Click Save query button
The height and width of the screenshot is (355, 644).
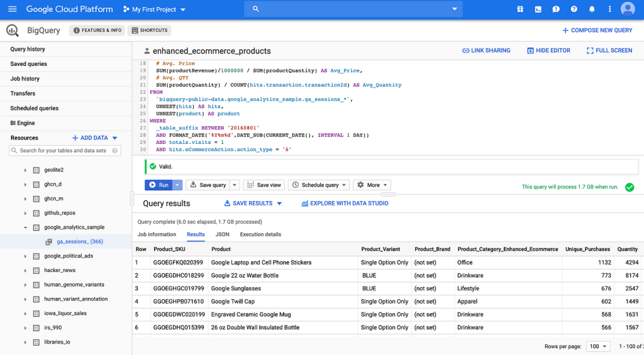(x=208, y=185)
